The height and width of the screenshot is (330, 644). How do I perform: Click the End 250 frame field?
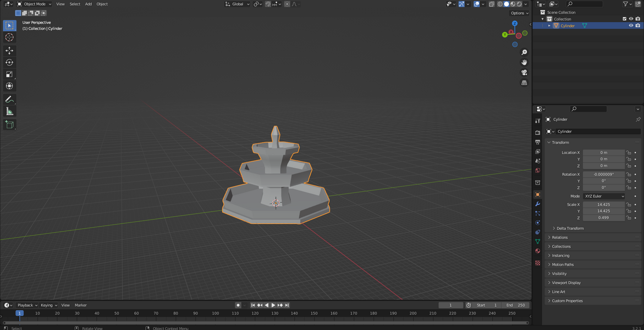click(x=516, y=305)
